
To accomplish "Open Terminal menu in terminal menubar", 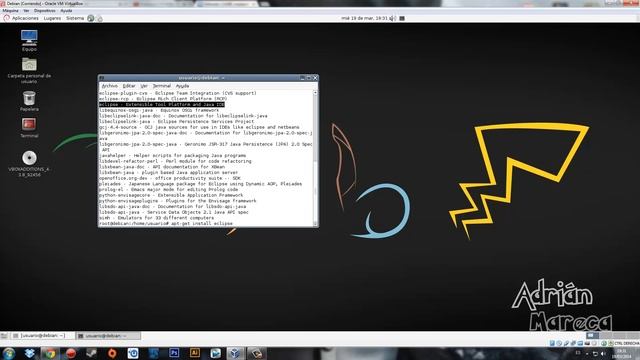I will tap(162, 86).
